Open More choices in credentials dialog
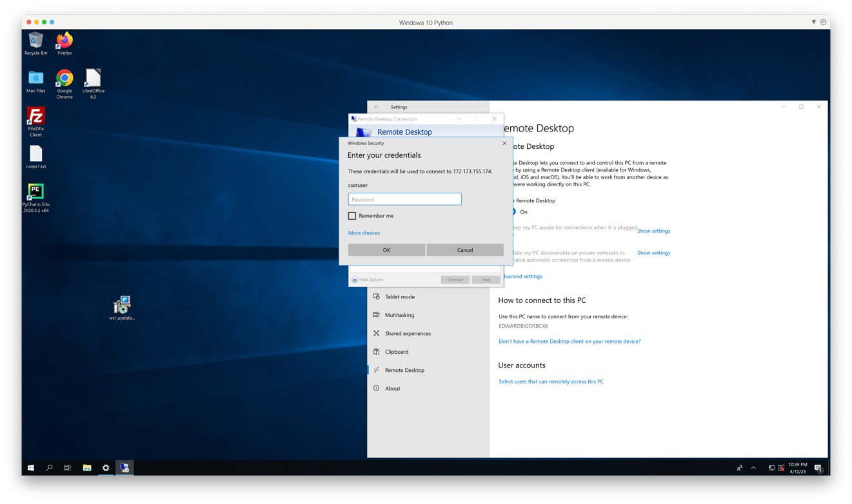 click(x=364, y=233)
